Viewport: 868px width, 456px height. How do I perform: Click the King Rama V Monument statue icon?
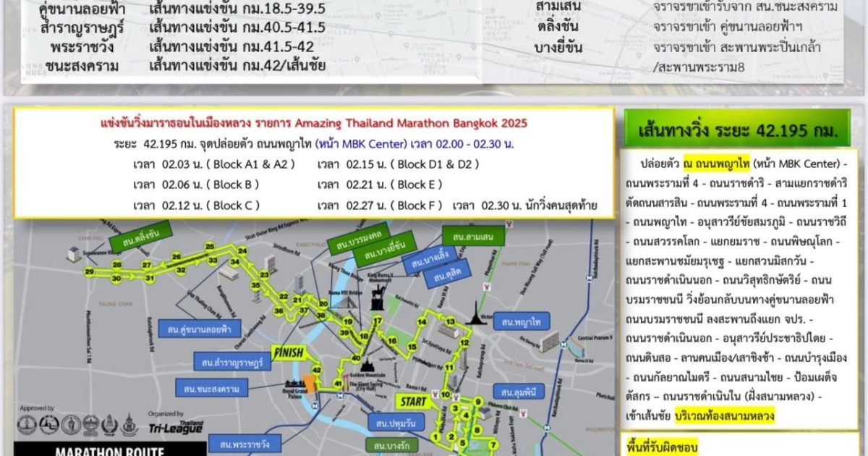376,297
